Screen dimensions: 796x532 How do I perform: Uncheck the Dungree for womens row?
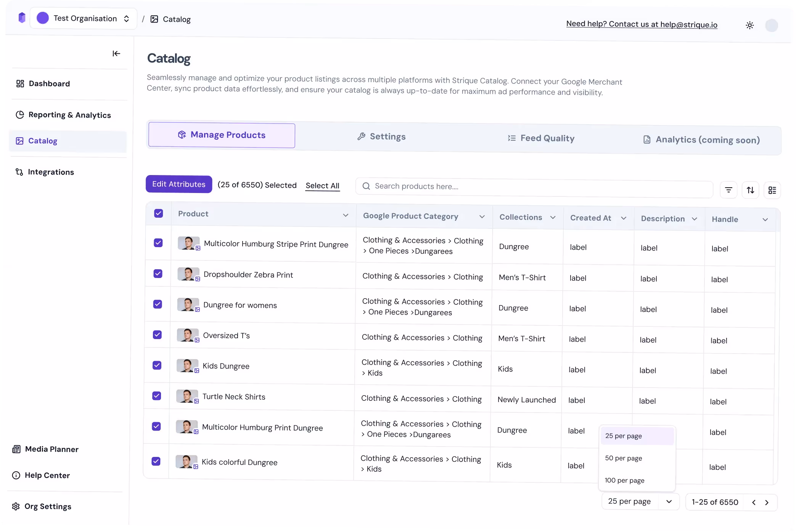[x=158, y=304]
